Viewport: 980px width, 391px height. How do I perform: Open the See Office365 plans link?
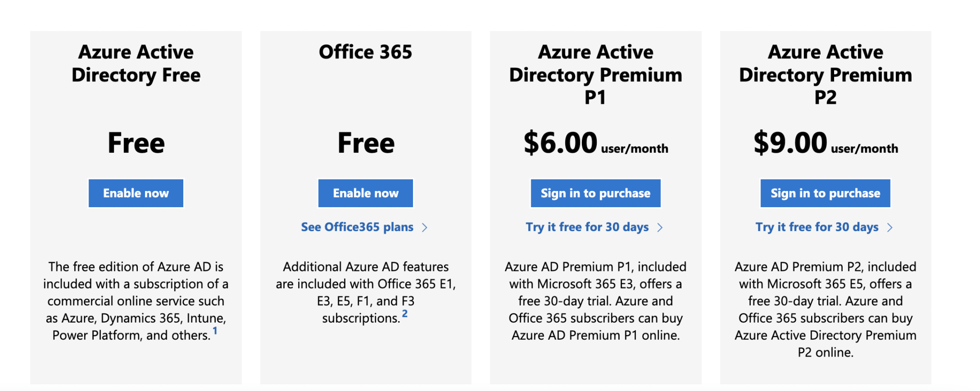click(356, 227)
